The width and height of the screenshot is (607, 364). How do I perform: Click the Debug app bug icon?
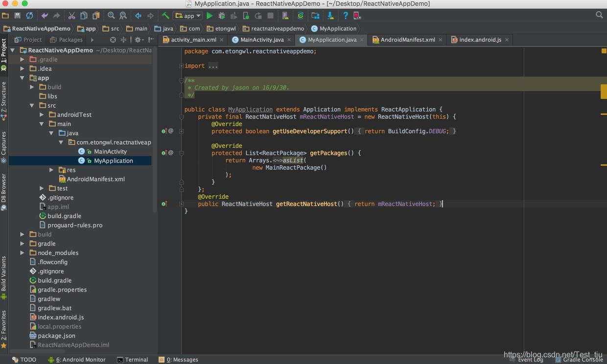point(221,16)
